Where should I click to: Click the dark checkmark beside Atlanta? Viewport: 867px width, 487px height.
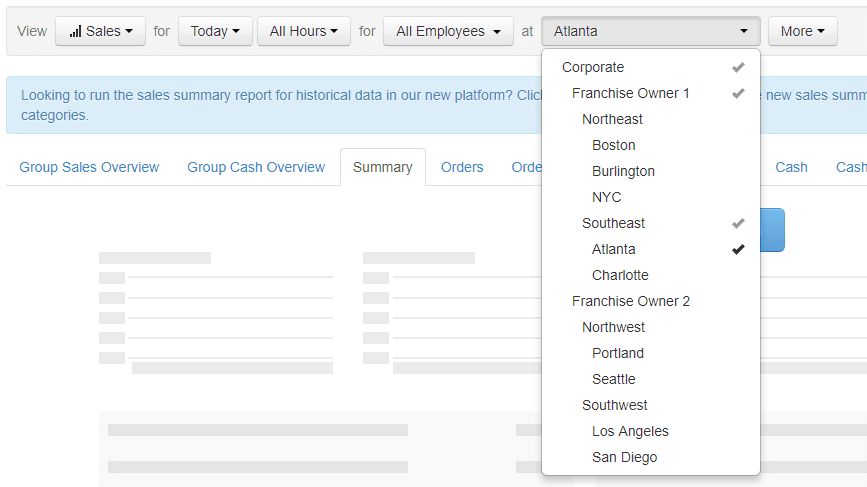[x=738, y=249]
